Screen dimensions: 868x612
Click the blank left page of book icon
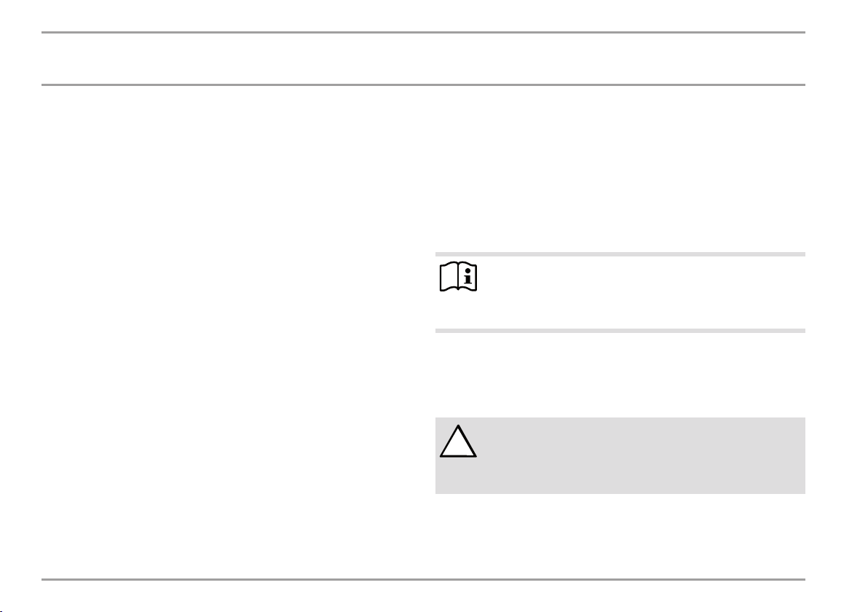tap(449, 276)
